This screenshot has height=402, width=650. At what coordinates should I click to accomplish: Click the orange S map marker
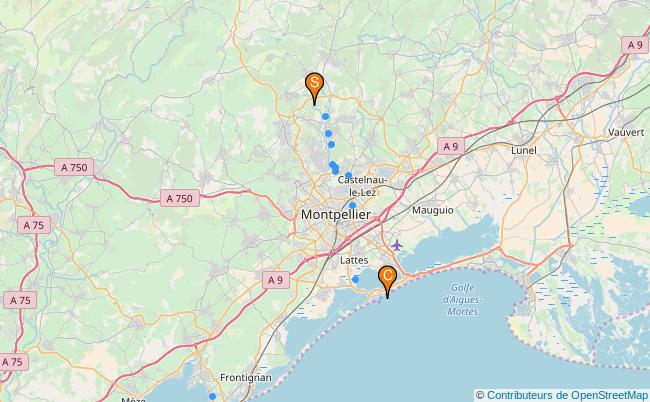point(314,85)
